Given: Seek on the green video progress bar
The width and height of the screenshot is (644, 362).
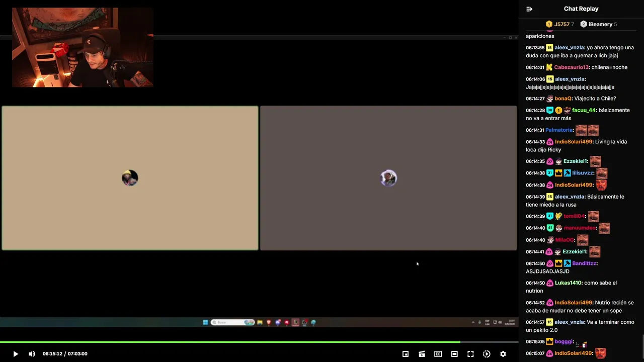Looking at the screenshot, I should (259, 342).
